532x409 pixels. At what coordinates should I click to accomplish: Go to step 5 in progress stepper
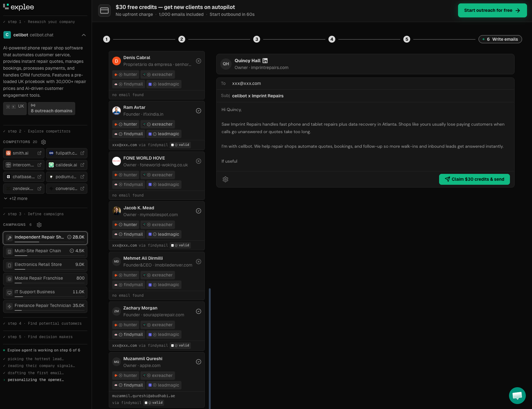pyautogui.click(x=407, y=39)
